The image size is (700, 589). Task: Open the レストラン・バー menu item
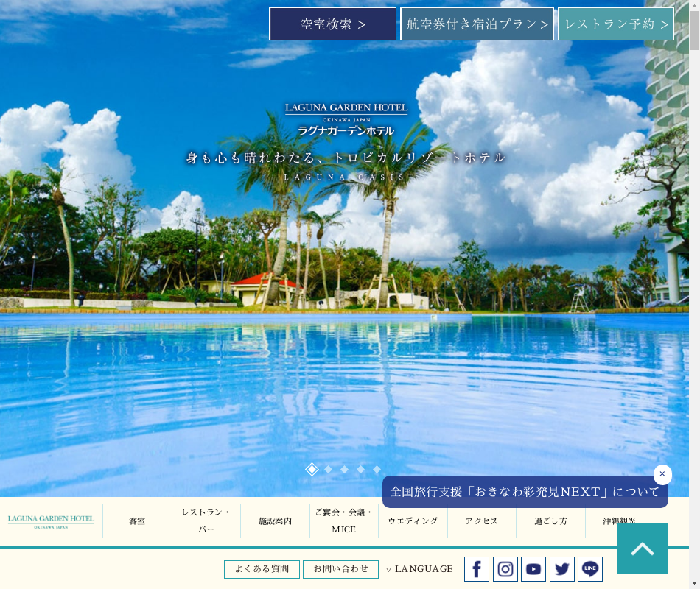[206, 521]
